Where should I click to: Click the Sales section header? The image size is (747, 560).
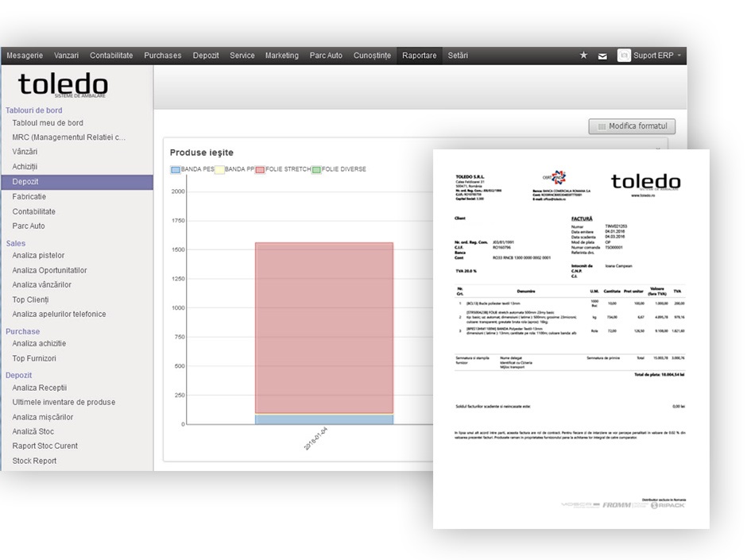16,243
